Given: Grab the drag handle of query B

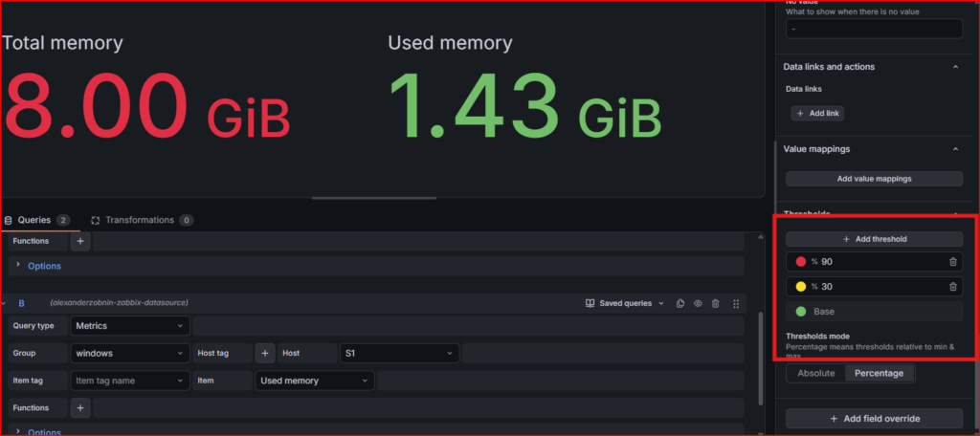Looking at the screenshot, I should tap(736, 304).
